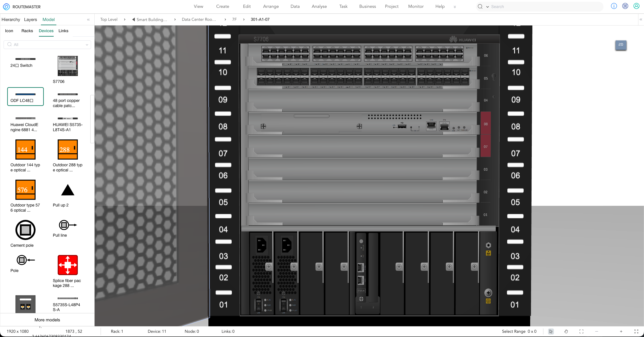644x337 pixels.
Task: Open the All filter dropdown
Action: [x=47, y=44]
